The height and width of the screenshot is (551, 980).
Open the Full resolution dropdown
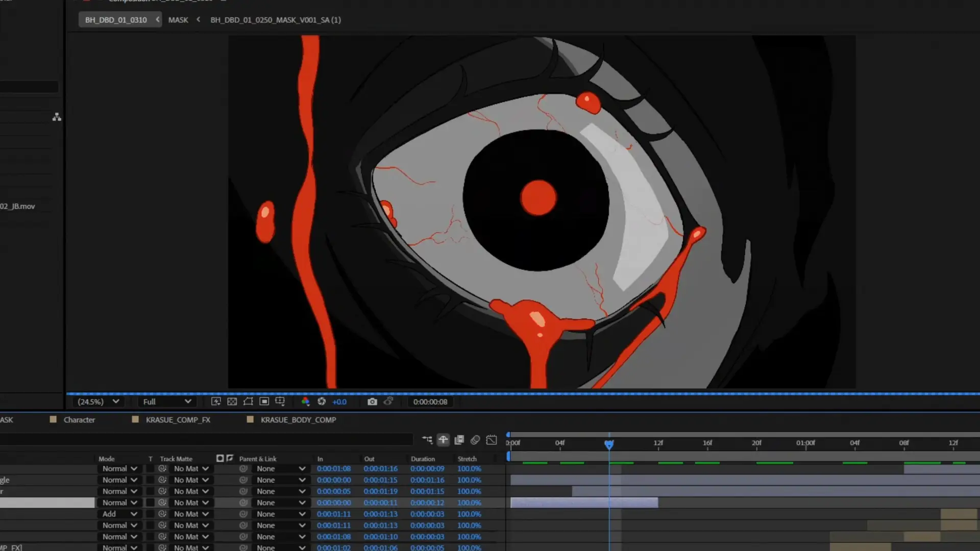click(166, 402)
